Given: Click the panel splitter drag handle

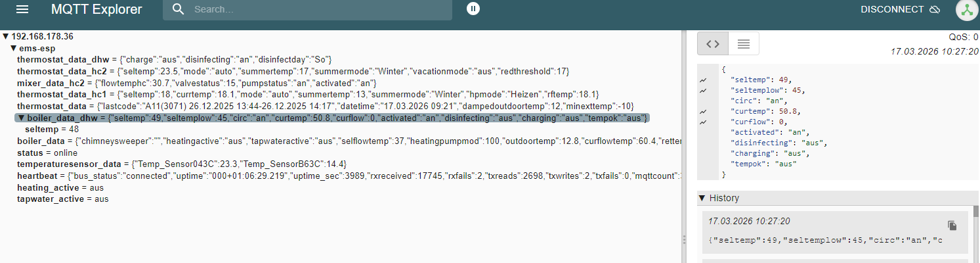Looking at the screenshot, I should tap(683, 240).
